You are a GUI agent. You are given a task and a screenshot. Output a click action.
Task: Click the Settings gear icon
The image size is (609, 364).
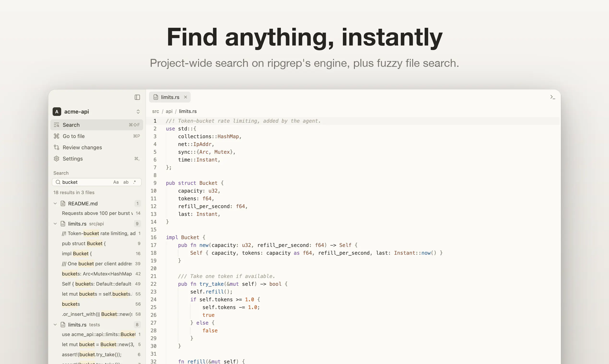tap(57, 159)
